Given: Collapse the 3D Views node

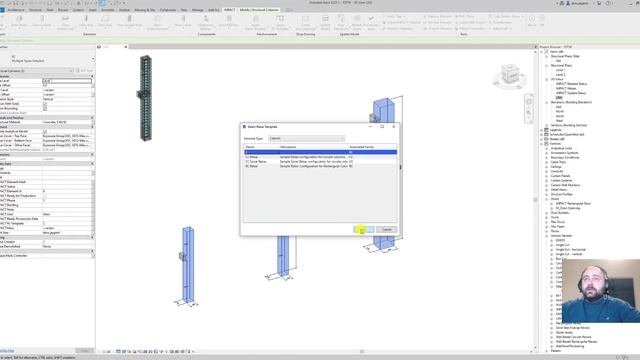Looking at the screenshot, I should pyautogui.click(x=547, y=79).
